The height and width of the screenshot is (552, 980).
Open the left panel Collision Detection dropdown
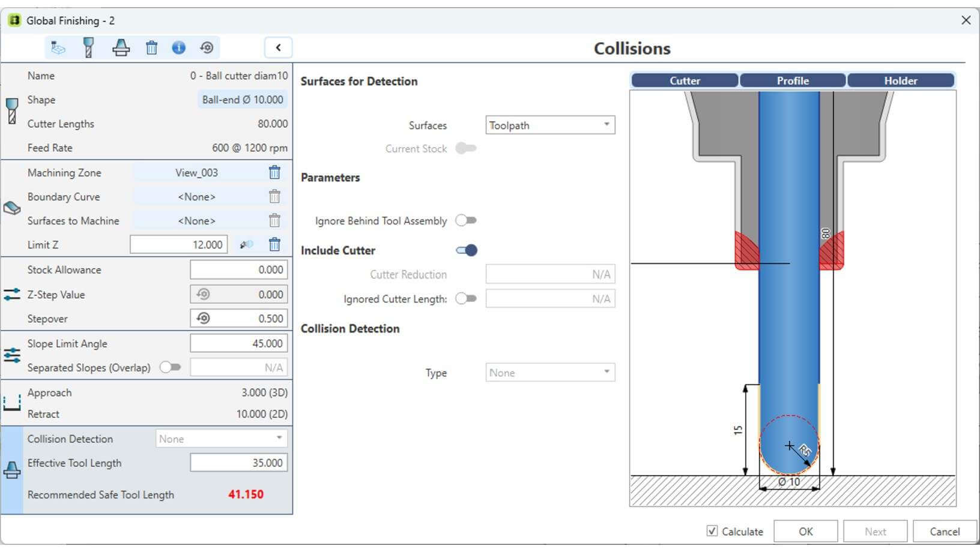pos(221,439)
